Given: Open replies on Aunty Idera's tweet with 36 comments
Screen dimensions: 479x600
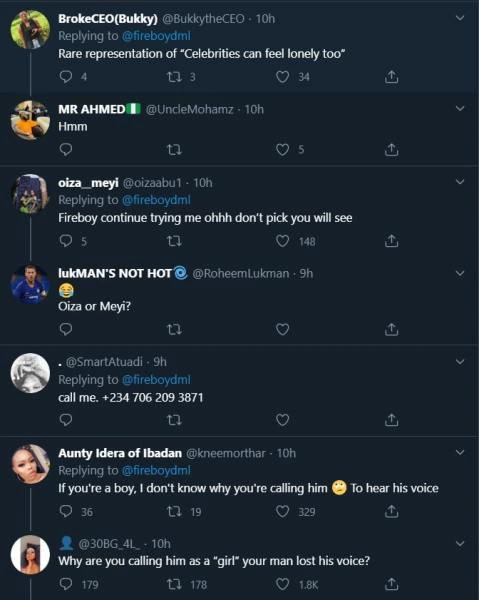Looking at the screenshot, I should click(x=66, y=512).
